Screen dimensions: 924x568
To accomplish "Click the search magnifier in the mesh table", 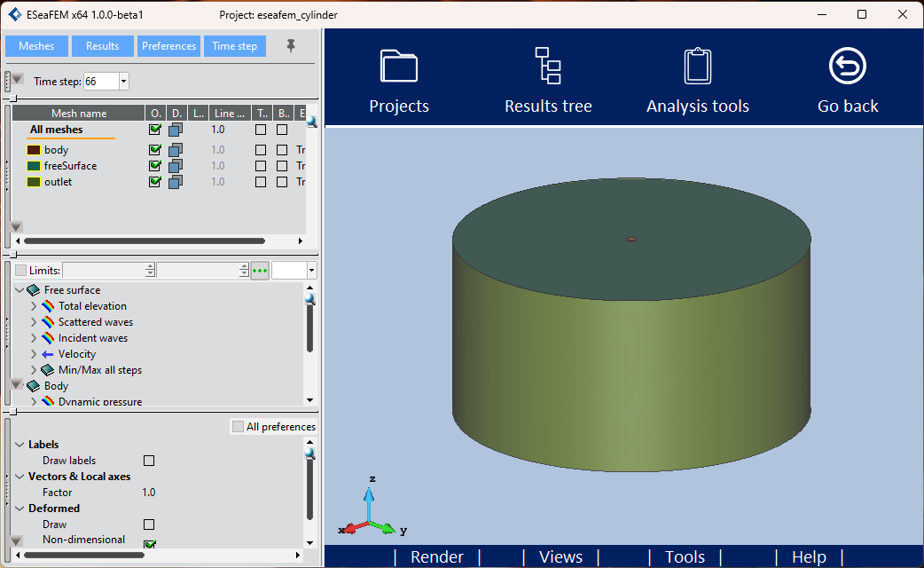I will (x=312, y=122).
